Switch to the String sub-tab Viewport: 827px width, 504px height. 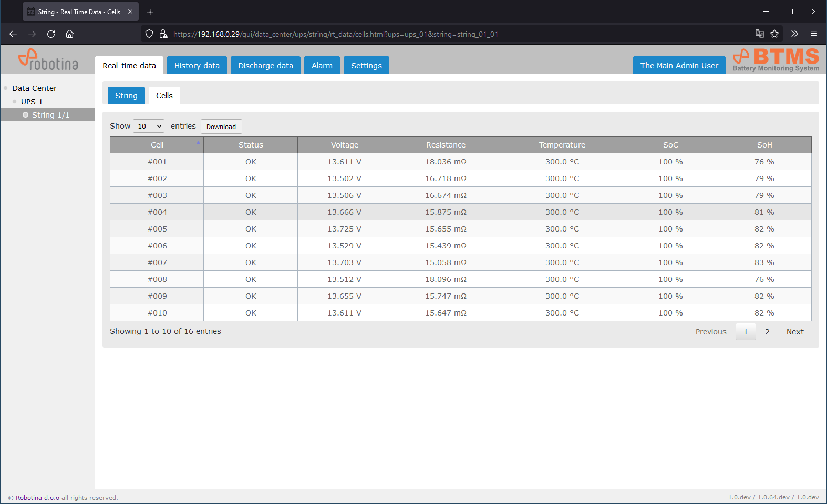[x=126, y=96]
